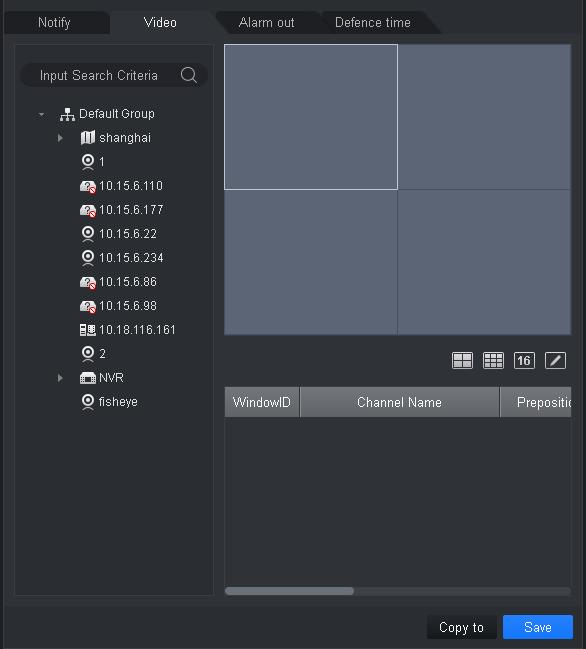
Task: Switch to the Notify tab
Action: [x=54, y=22]
